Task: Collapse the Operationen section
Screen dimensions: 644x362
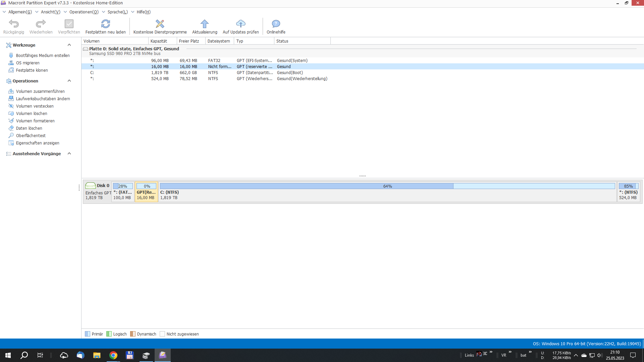Action: pos(69,81)
